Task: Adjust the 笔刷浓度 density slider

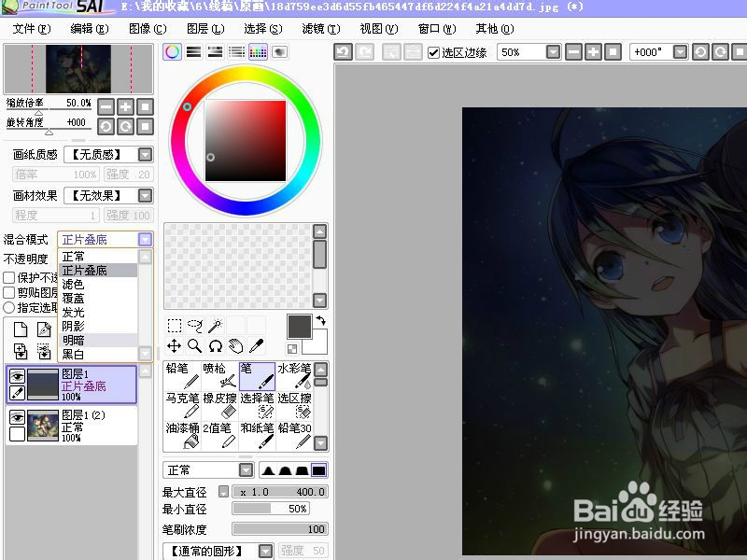Action: [x=279, y=529]
